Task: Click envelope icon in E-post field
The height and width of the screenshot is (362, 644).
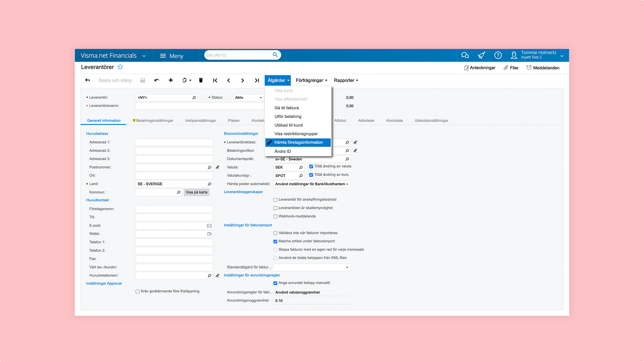Action: (x=209, y=226)
